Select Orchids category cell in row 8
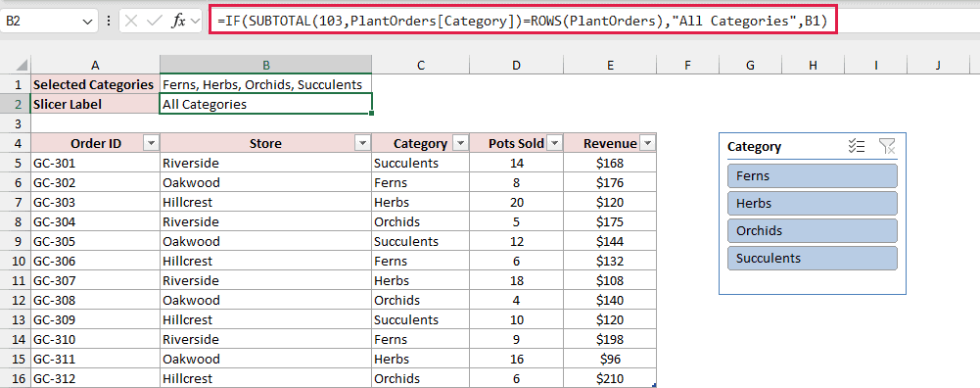This screenshot has height=388, width=980. coord(420,221)
